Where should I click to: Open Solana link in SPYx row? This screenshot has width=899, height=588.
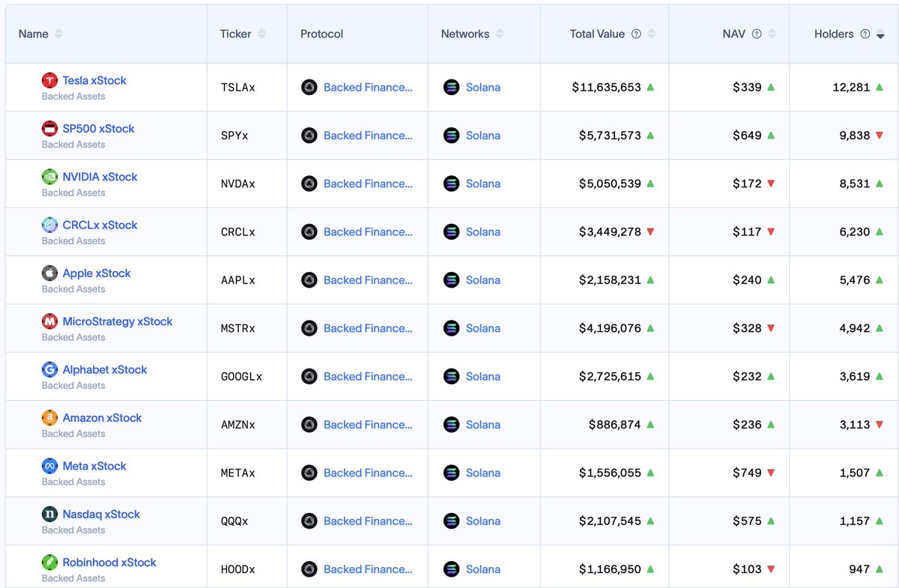click(483, 136)
